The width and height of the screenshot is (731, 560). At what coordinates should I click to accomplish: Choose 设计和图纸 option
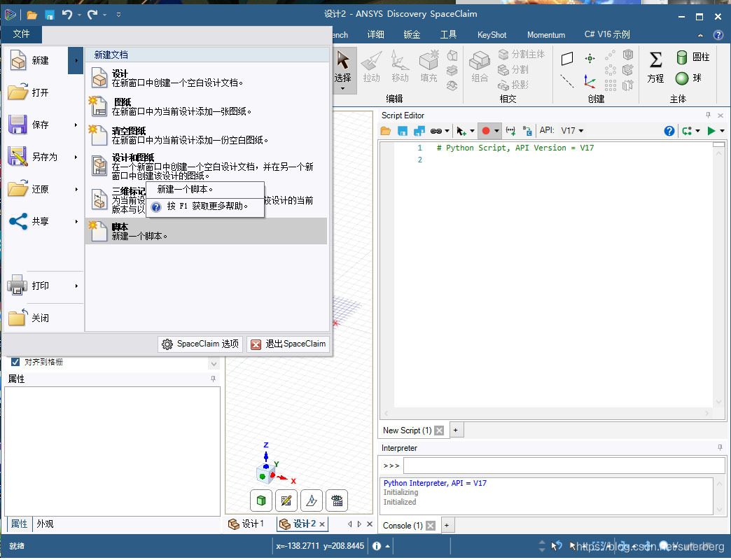(x=207, y=167)
